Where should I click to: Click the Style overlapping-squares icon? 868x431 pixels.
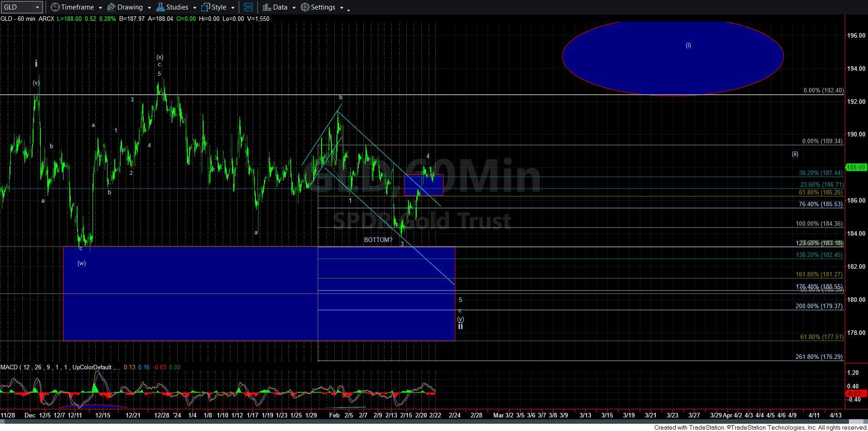(x=206, y=7)
